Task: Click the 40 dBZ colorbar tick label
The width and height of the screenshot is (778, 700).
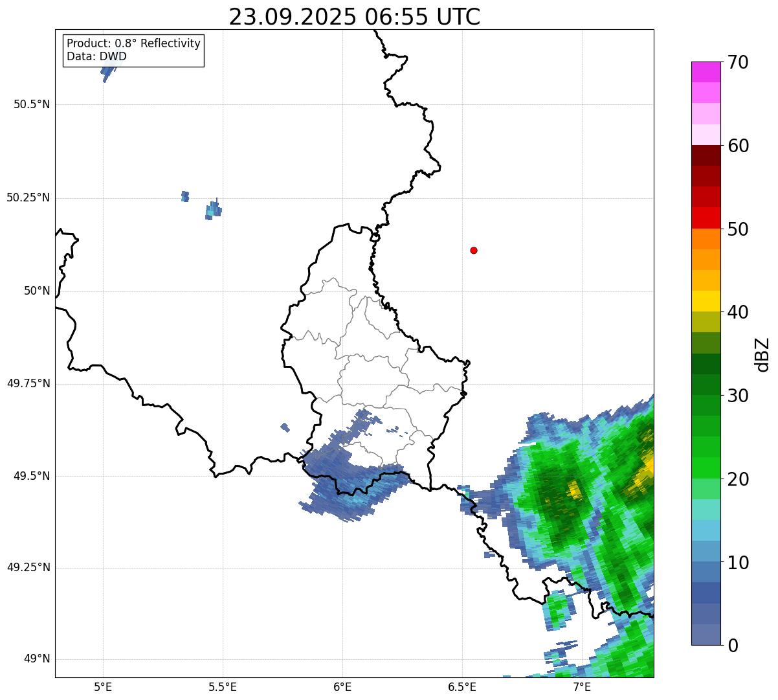Action: tap(737, 312)
